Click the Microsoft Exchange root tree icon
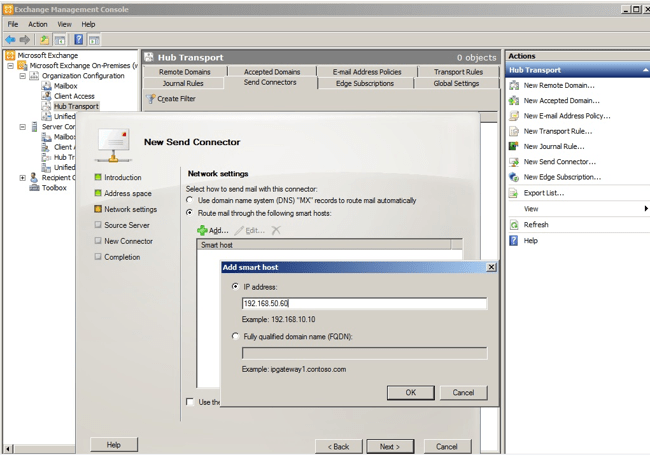650x457 pixels. click(10, 55)
